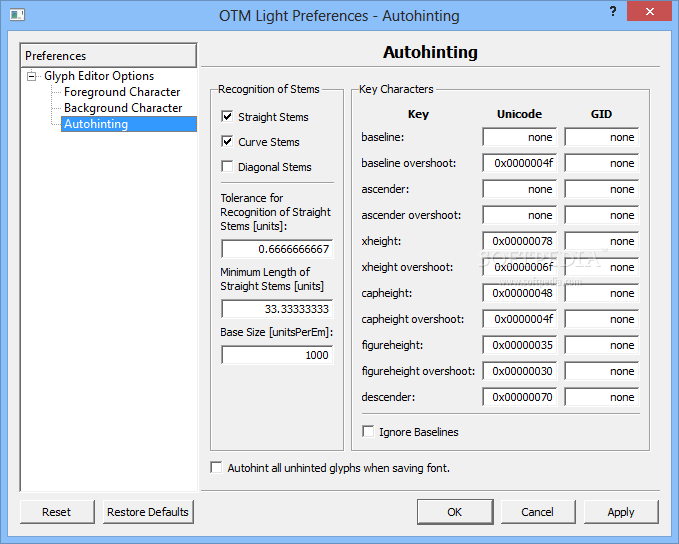Click the Unicode column header
The image size is (679, 544).
(519, 114)
